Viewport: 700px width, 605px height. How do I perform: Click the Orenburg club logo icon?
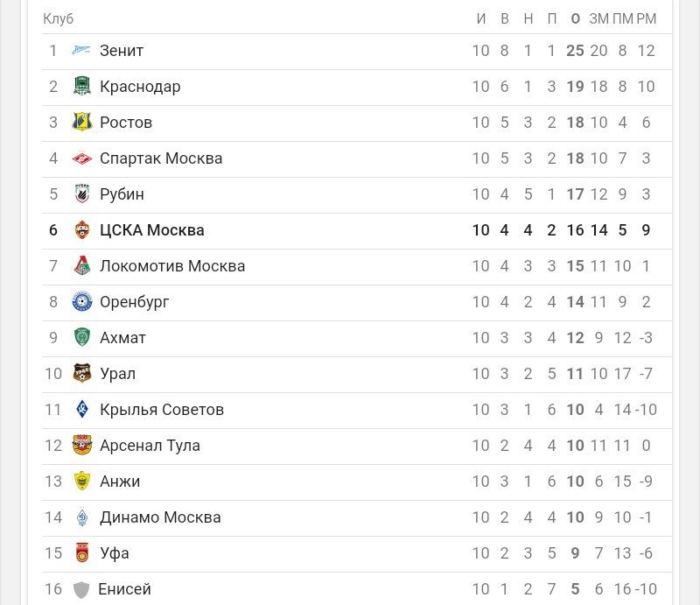click(x=81, y=302)
